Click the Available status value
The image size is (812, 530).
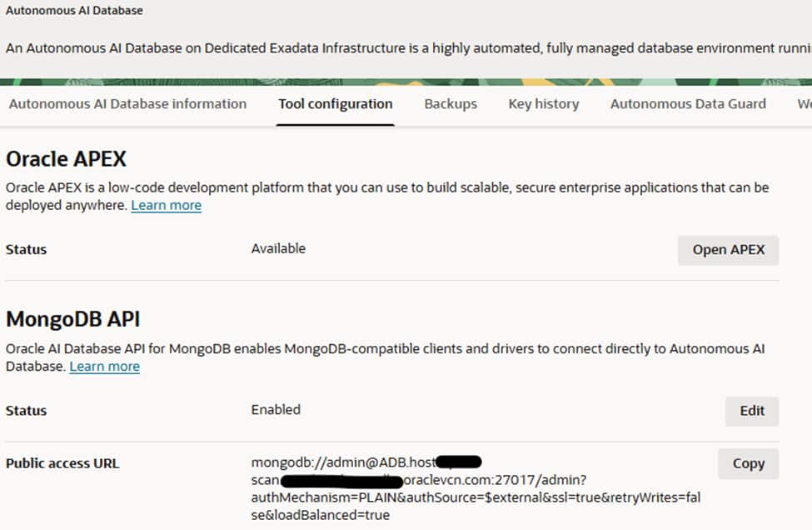pos(278,248)
